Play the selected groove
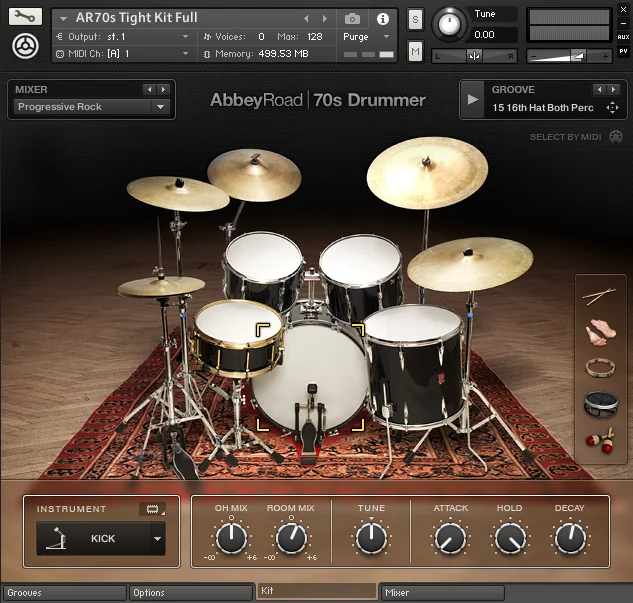The image size is (633, 603). click(472, 100)
